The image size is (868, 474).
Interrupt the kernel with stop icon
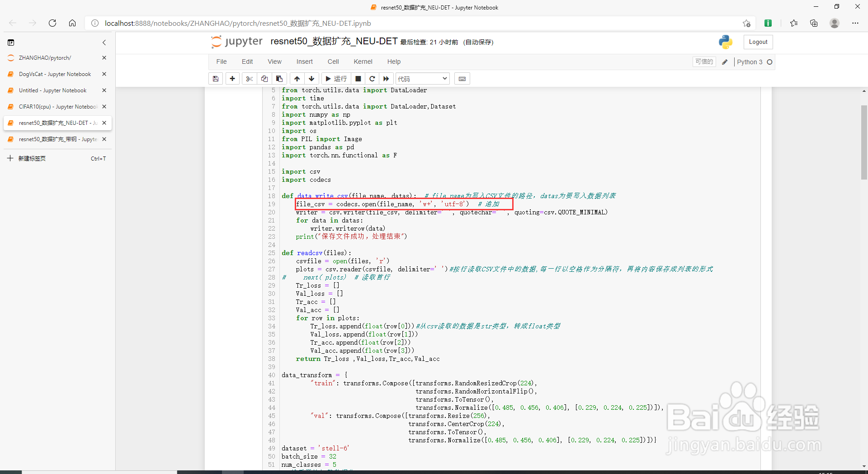pyautogui.click(x=358, y=79)
